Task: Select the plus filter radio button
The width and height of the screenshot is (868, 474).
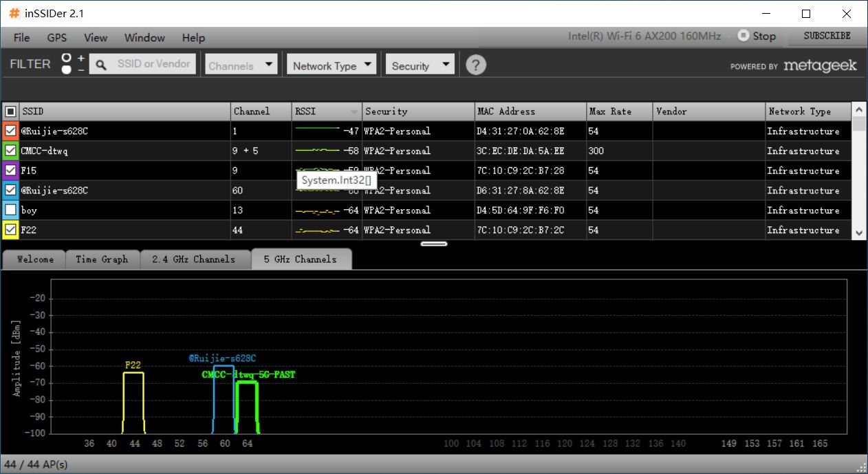Action: click(x=67, y=58)
